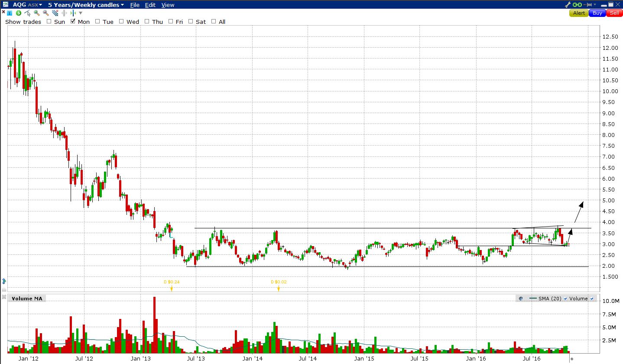623x364 pixels.
Task: Open chart configuration wrench
Action: pos(568,5)
